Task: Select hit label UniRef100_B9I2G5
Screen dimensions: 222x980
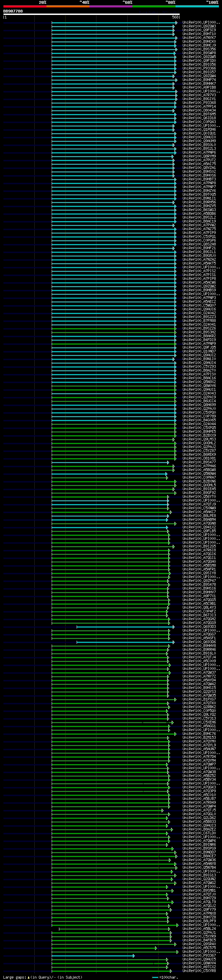Action: pos(199,546)
